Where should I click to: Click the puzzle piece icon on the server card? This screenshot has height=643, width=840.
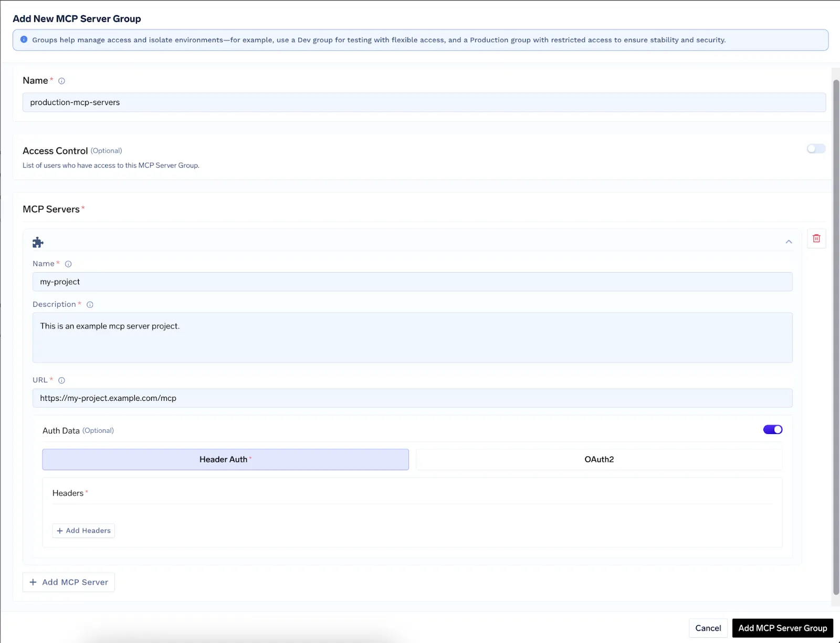tap(37, 242)
